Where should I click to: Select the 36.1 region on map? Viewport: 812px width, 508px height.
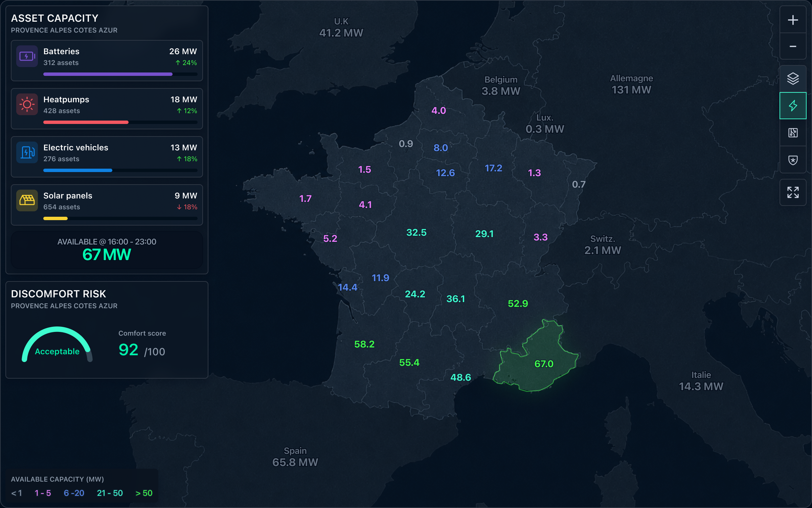(455, 299)
